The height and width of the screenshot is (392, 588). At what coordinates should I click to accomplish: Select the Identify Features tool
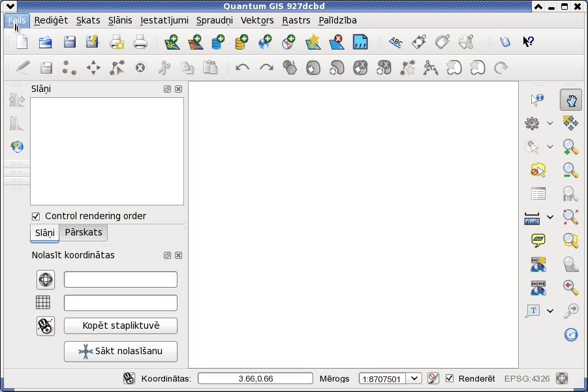(x=537, y=100)
